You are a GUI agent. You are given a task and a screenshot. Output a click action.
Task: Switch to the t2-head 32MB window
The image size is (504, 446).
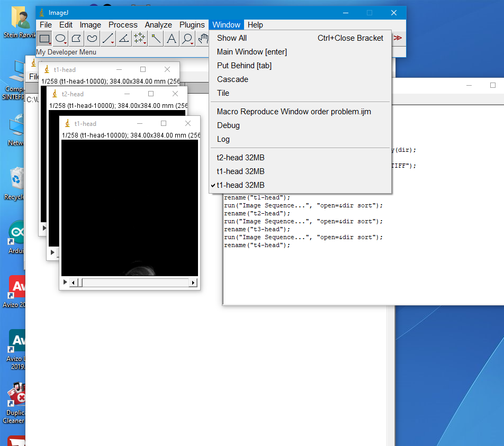[240, 158]
